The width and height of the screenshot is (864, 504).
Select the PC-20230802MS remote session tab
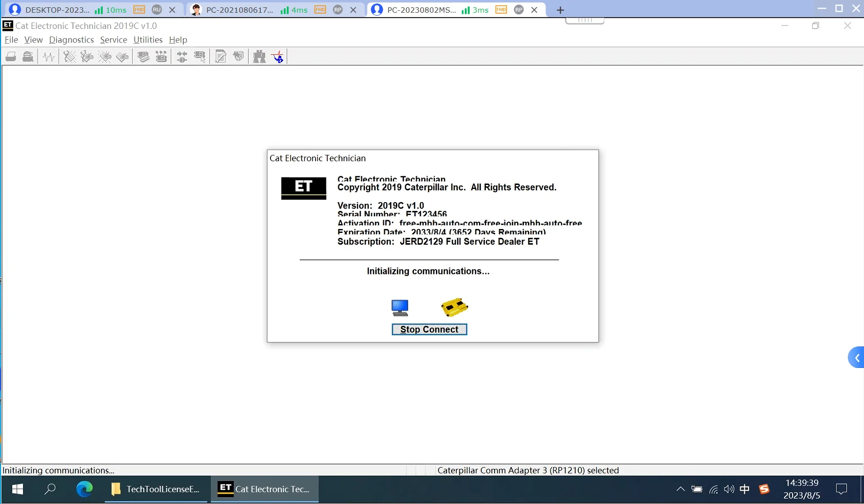pos(421,10)
